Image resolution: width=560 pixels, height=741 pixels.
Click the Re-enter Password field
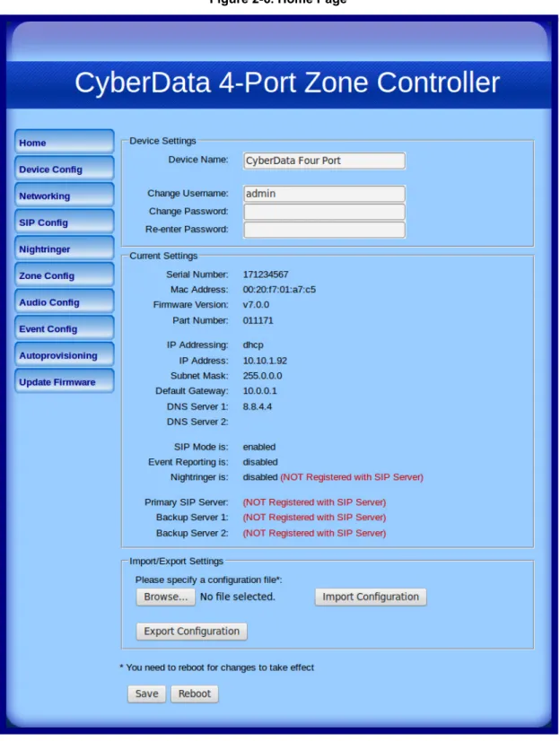(324, 230)
